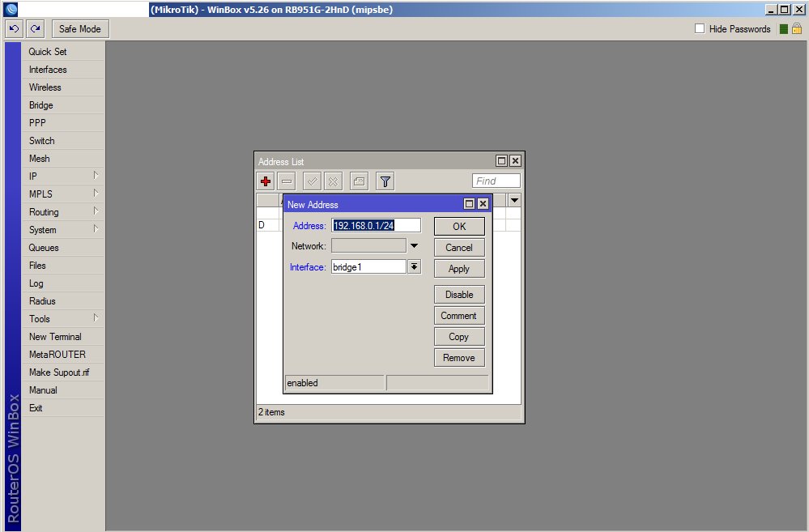This screenshot has height=532, width=809.
Task: Maximize the Address List window
Action: [x=501, y=161]
